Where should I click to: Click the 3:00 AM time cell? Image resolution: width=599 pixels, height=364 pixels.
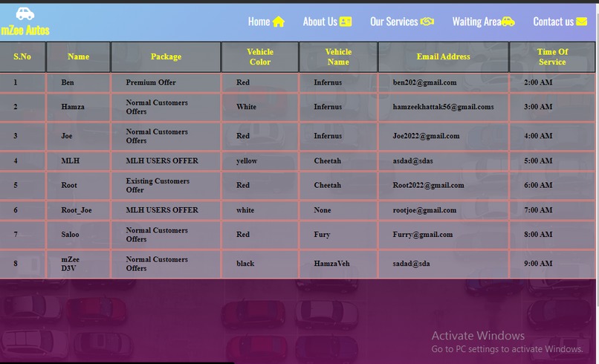tap(552, 107)
